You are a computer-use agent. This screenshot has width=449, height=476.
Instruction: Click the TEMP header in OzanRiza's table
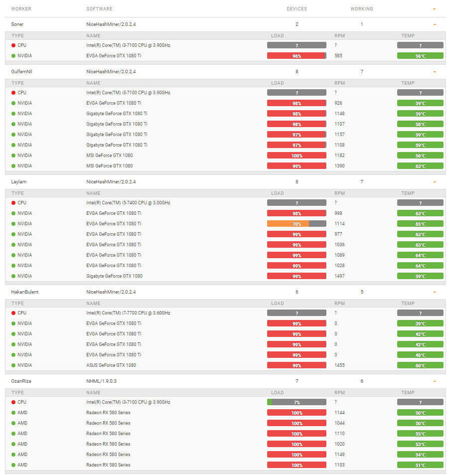(408, 393)
